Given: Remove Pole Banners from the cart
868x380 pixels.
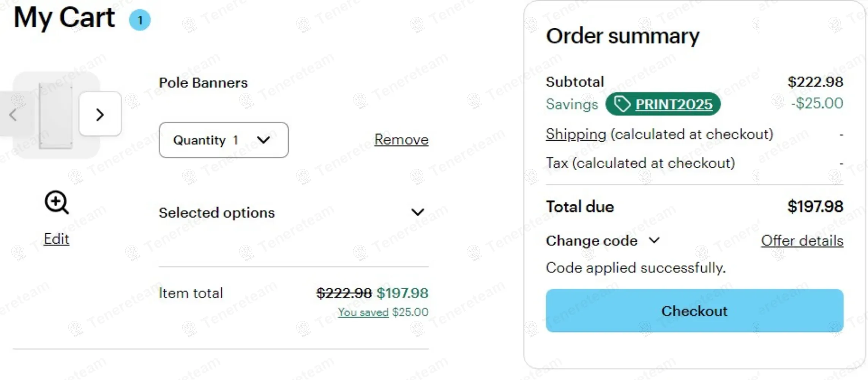Looking at the screenshot, I should point(401,139).
